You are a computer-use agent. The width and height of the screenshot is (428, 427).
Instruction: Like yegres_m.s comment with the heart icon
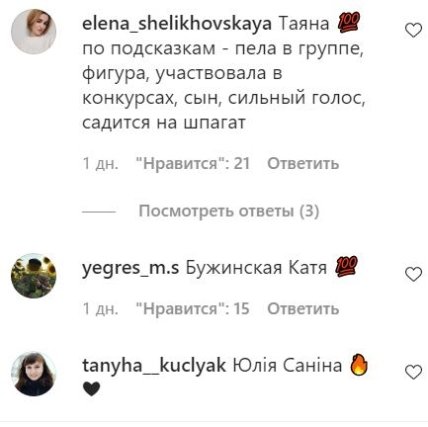(413, 275)
